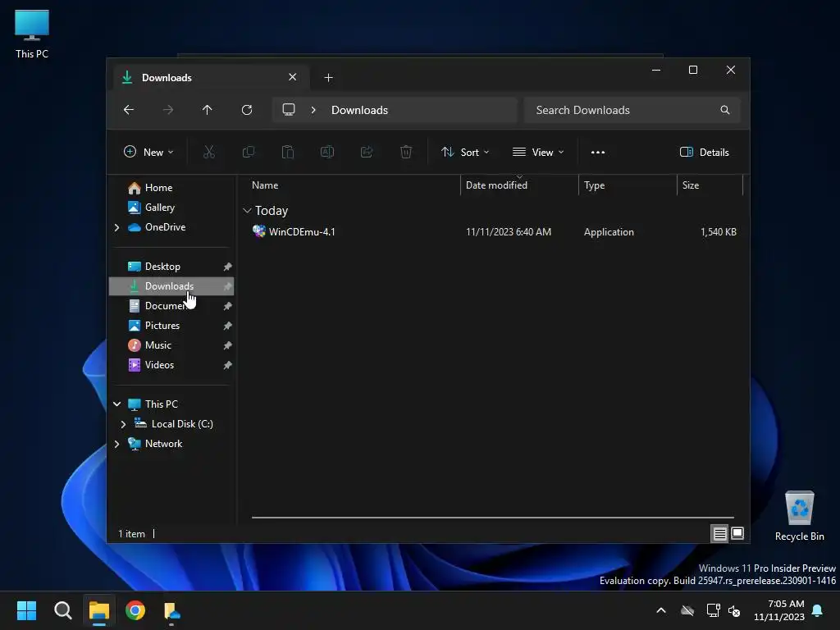
Task: Close the Downloads tab
Action: coord(293,77)
